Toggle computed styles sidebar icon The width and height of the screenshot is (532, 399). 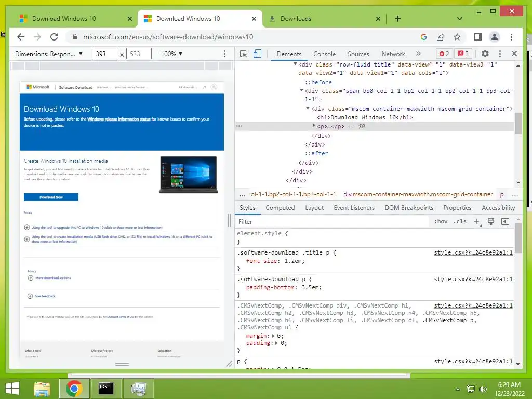click(x=505, y=221)
